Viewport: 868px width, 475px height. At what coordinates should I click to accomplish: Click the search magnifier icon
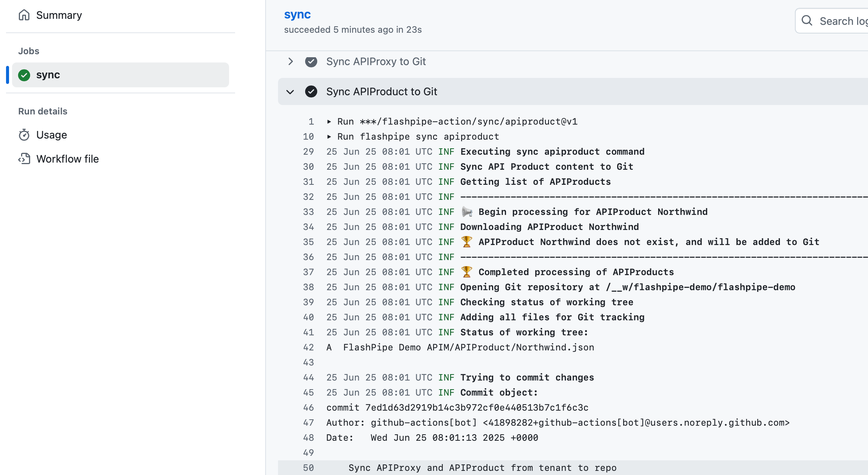coord(807,20)
